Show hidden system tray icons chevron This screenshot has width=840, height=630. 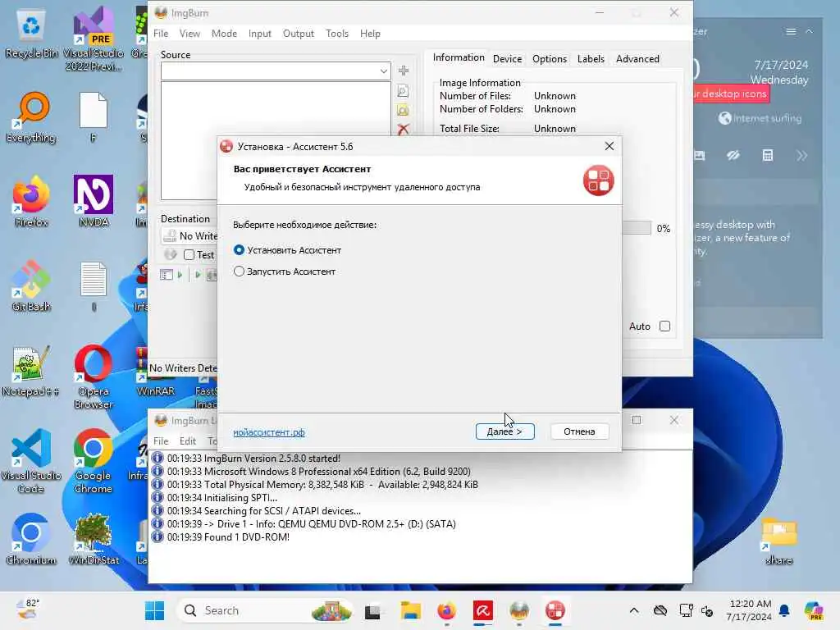(634, 610)
